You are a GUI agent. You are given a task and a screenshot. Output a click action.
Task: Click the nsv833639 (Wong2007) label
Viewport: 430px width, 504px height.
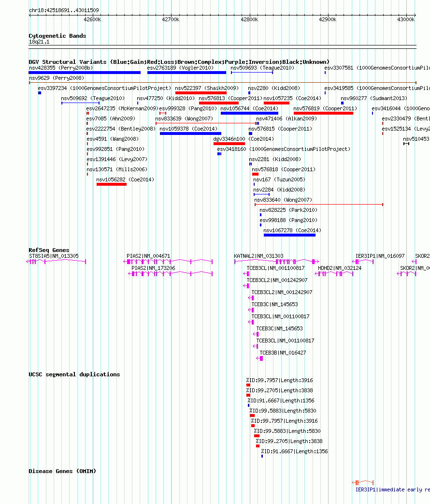point(184,119)
